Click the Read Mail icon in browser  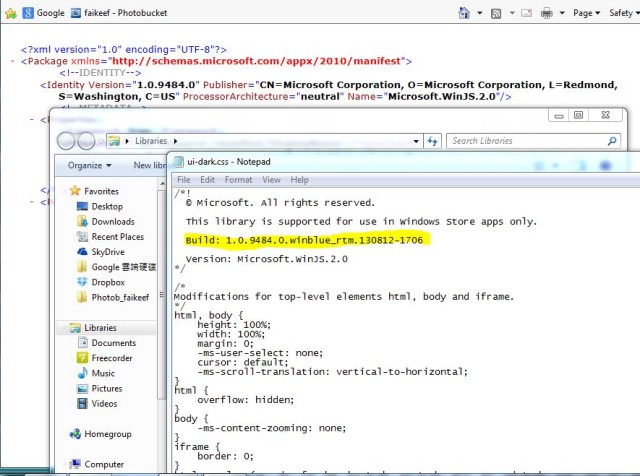[527, 13]
